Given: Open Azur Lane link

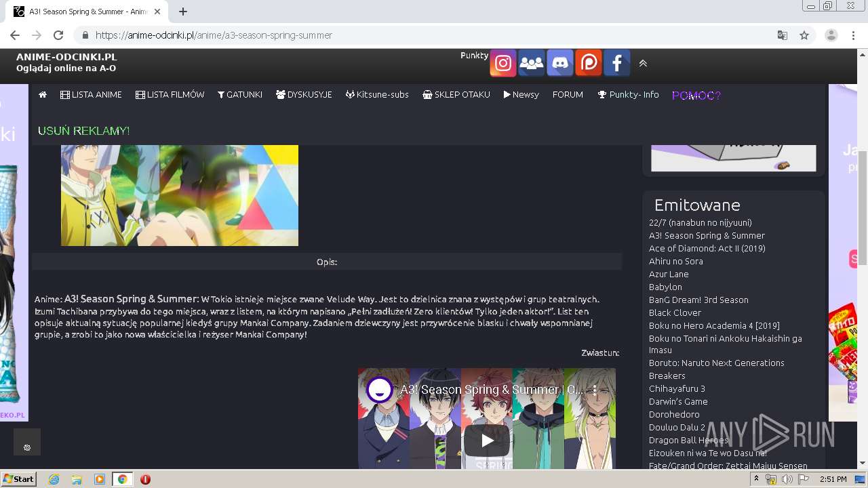Looking at the screenshot, I should (669, 274).
